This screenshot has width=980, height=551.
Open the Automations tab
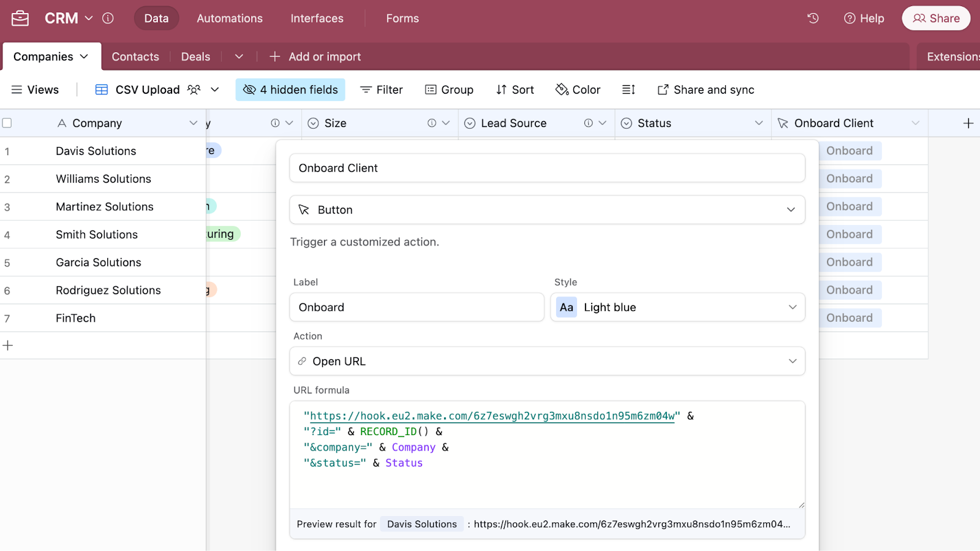click(x=230, y=18)
